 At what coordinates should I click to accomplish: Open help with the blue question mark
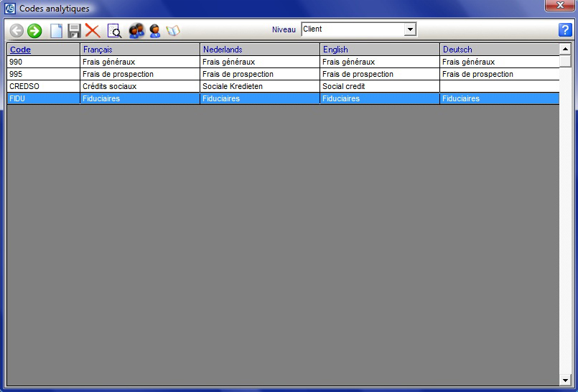(565, 29)
